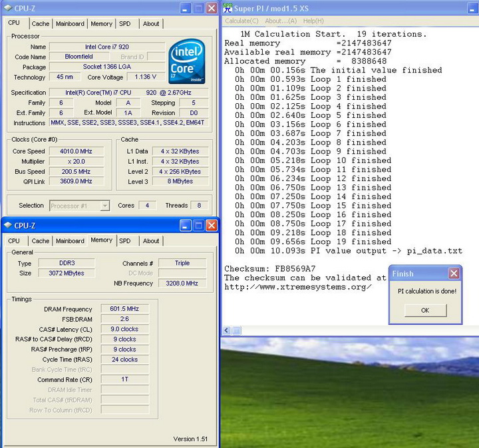Click the CPU-Z app icon in bottom window title
The height and width of the screenshot is (448, 479).
7,226
